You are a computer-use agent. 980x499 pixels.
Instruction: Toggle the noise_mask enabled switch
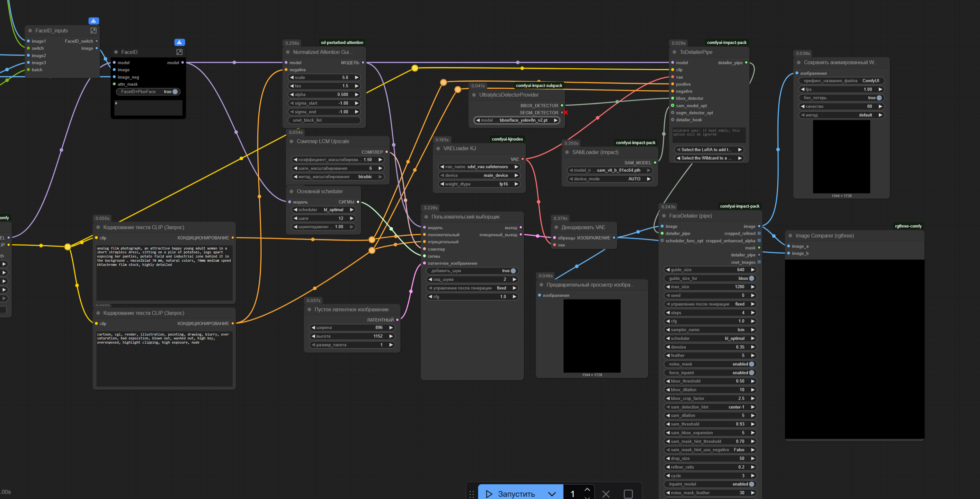point(751,364)
